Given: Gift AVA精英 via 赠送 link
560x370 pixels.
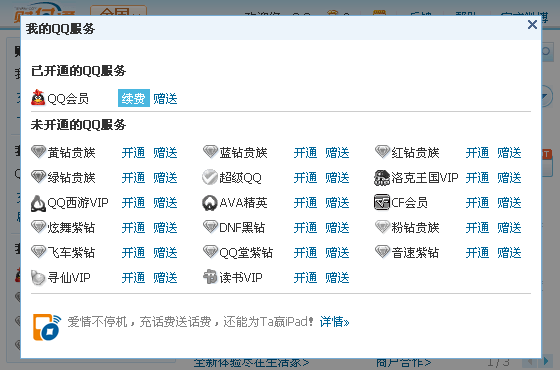Looking at the screenshot, I should click(x=337, y=203).
